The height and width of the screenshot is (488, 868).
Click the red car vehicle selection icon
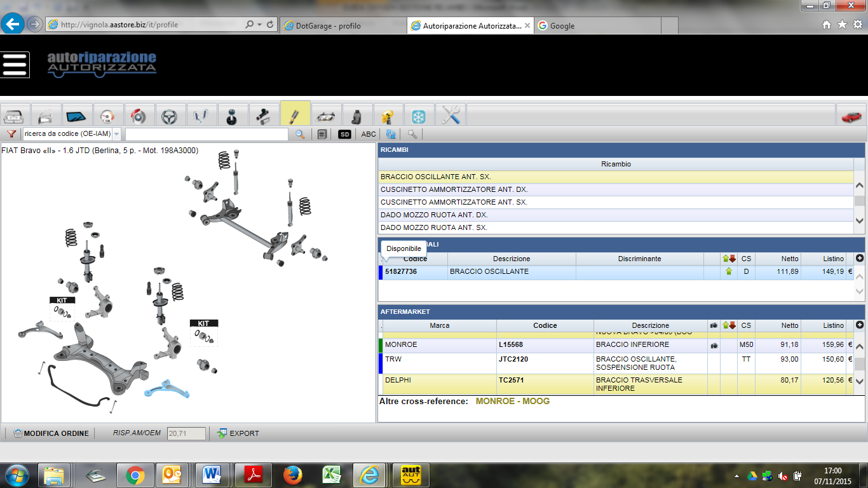click(851, 116)
